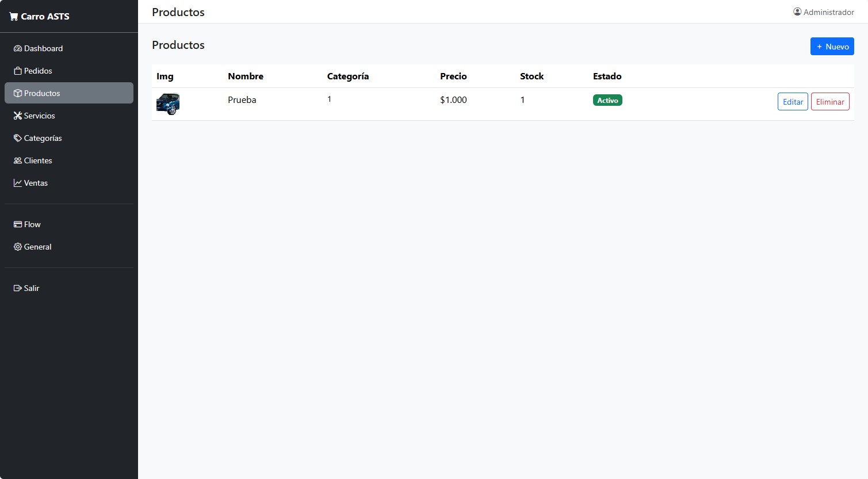The height and width of the screenshot is (479, 868).
Task: Click the Ventas chart line icon
Action: 18,183
